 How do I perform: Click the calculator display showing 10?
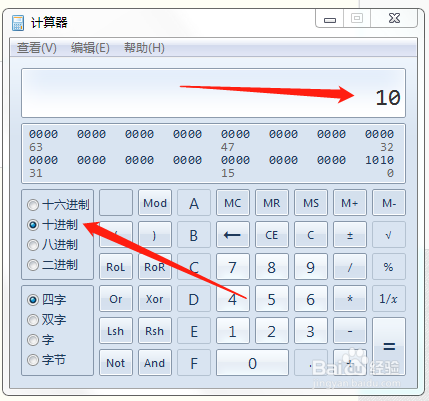pyautogui.click(x=213, y=93)
